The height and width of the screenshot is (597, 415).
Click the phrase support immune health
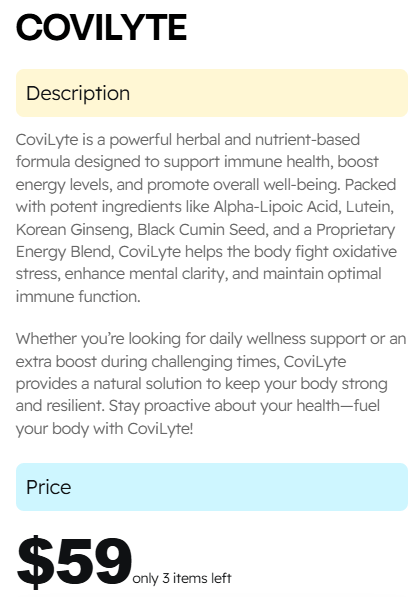click(x=247, y=162)
